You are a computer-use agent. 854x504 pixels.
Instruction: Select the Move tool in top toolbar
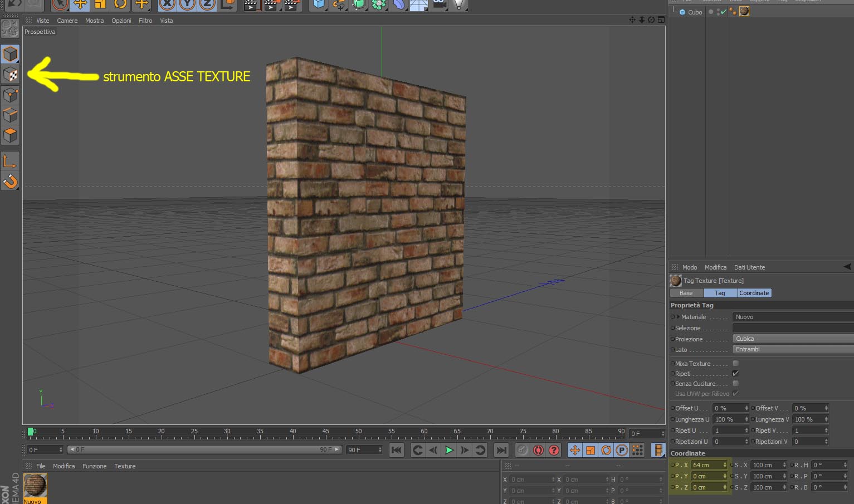coord(80,4)
